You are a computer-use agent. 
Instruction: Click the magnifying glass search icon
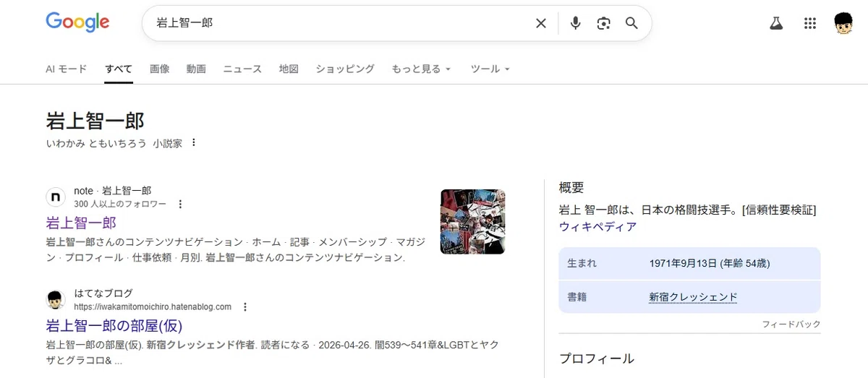point(631,23)
